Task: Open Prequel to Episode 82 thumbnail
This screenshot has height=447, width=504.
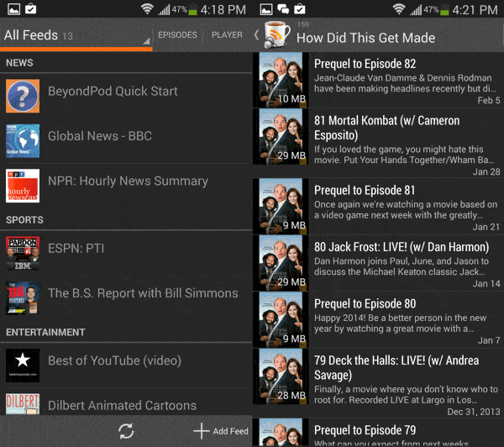Action: tap(281, 80)
